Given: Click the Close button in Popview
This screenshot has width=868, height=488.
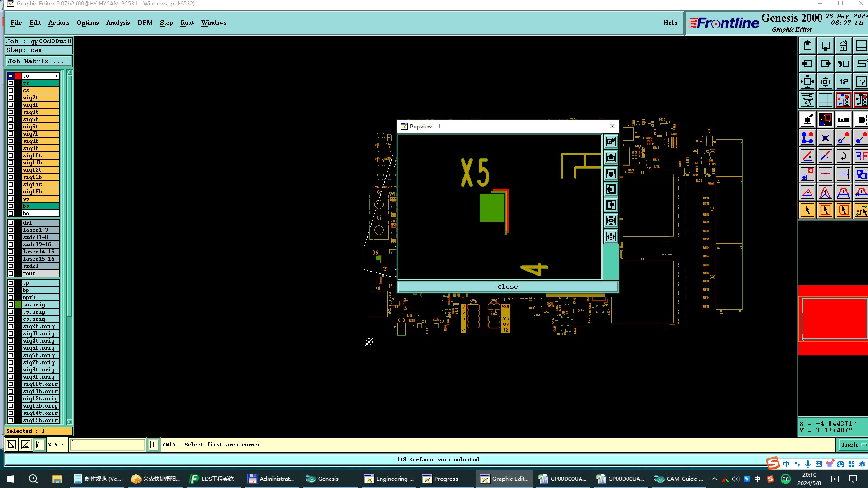Looking at the screenshot, I should click(507, 287).
